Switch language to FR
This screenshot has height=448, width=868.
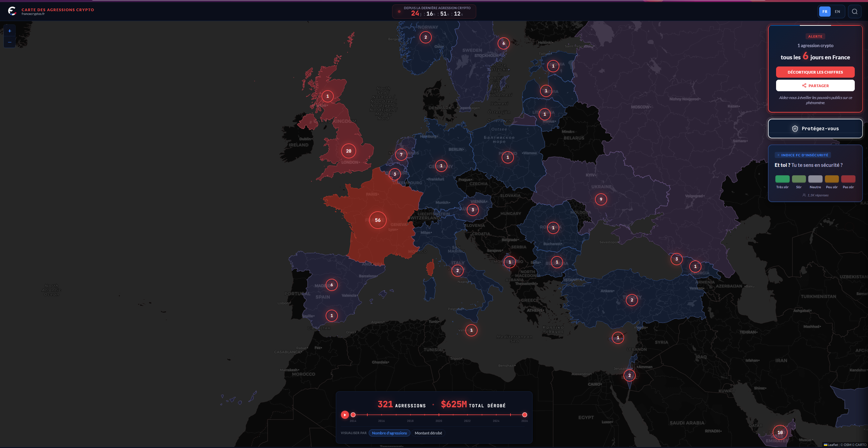click(x=825, y=12)
